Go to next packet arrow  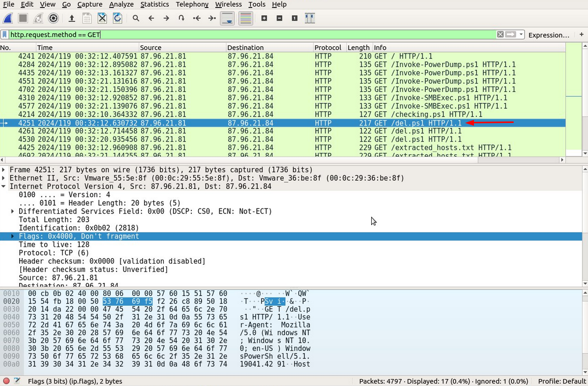pyautogui.click(x=166, y=18)
